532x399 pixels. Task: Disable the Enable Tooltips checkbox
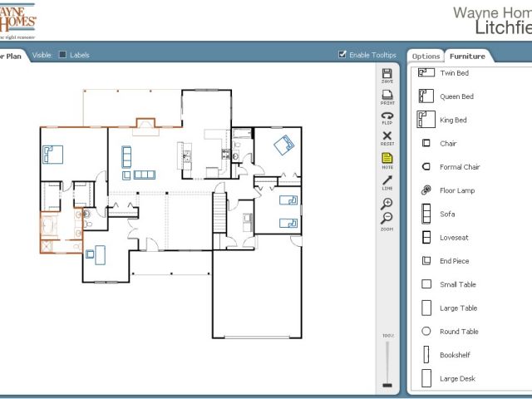tap(342, 55)
